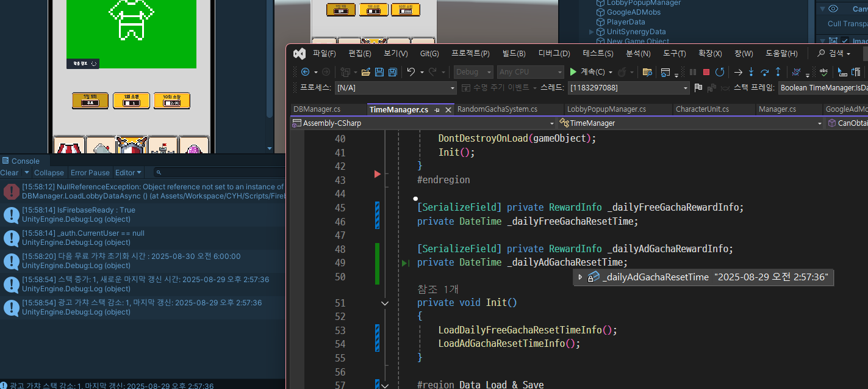Viewport: 868px width, 389px height.
Task: Click the red Stop Debugging square icon
Action: coord(706,72)
